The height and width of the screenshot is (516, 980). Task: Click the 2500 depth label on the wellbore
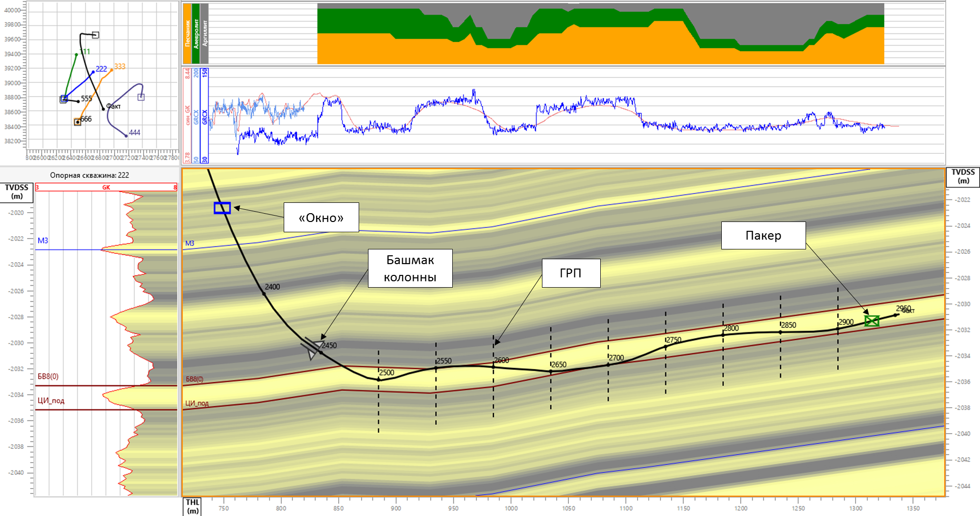[x=387, y=372]
